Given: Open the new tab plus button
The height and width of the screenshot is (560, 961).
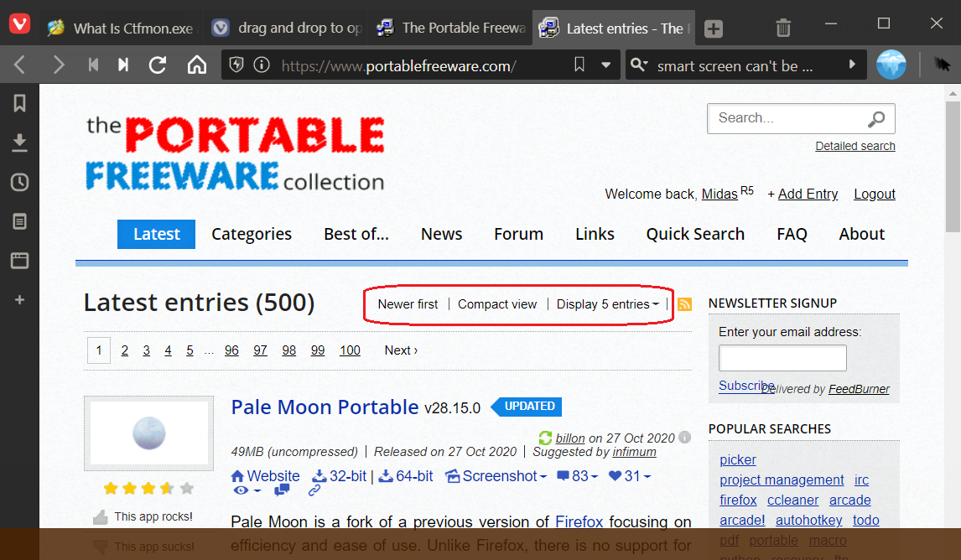Looking at the screenshot, I should (714, 29).
